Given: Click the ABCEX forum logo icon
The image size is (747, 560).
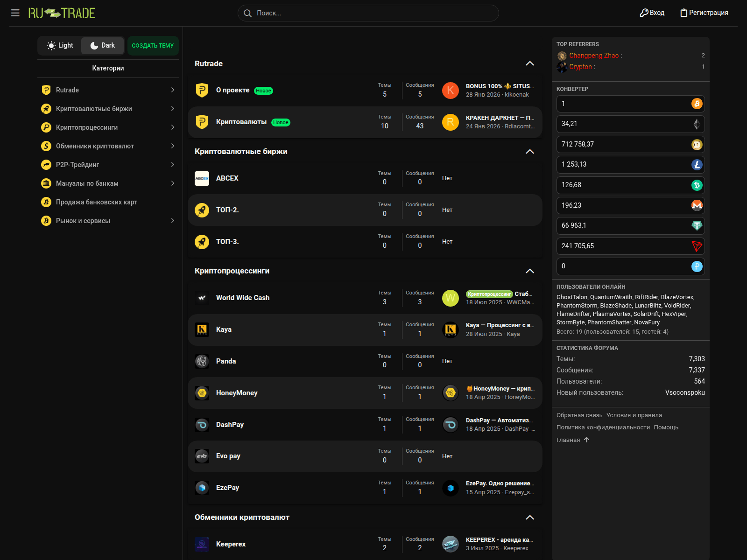Looking at the screenshot, I should coord(202,178).
